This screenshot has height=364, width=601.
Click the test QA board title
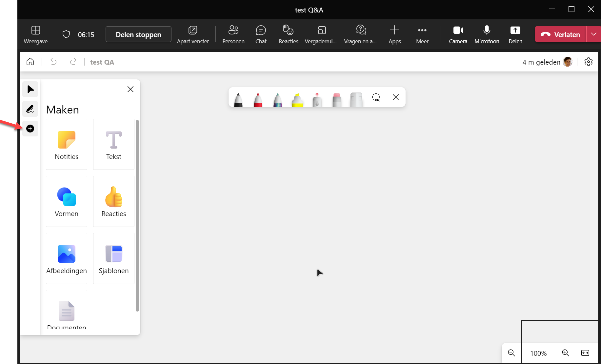(x=102, y=62)
